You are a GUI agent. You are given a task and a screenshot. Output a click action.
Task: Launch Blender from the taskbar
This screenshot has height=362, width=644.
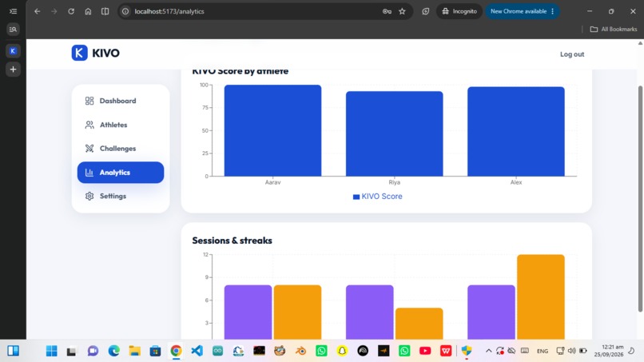tap(300, 351)
